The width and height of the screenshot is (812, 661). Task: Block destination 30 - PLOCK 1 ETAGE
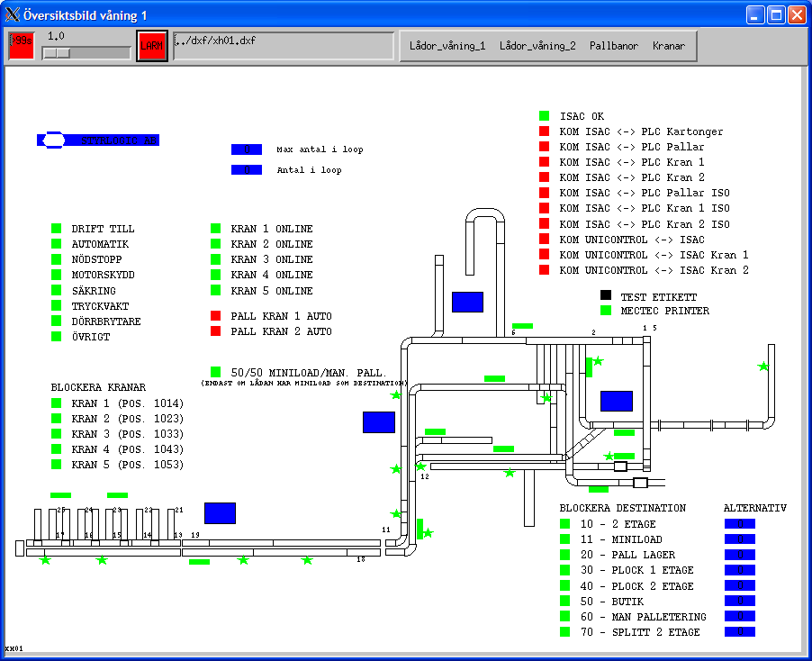(x=565, y=570)
